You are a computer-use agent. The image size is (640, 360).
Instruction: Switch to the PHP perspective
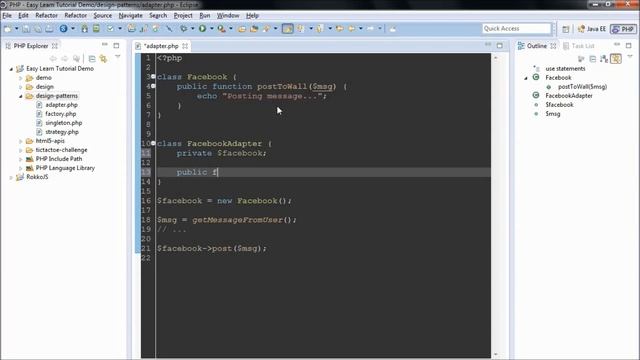point(623,29)
